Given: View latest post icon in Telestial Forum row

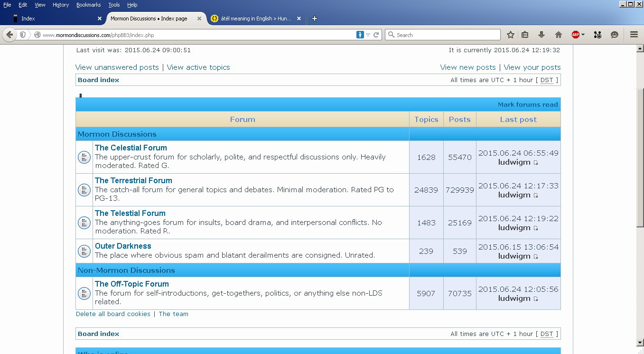Looking at the screenshot, I should (536, 228).
